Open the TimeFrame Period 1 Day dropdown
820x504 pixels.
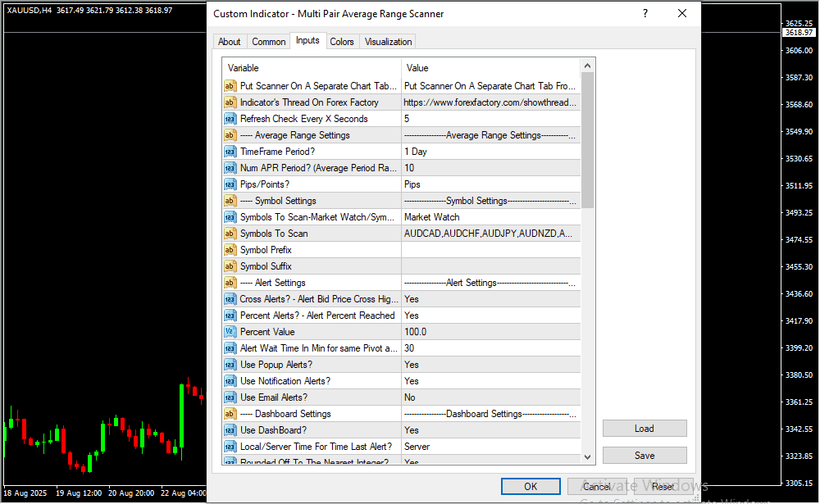490,152
